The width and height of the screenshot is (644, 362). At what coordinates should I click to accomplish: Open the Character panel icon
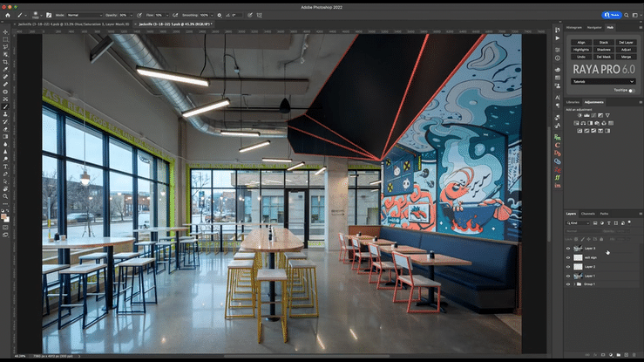[x=558, y=98]
